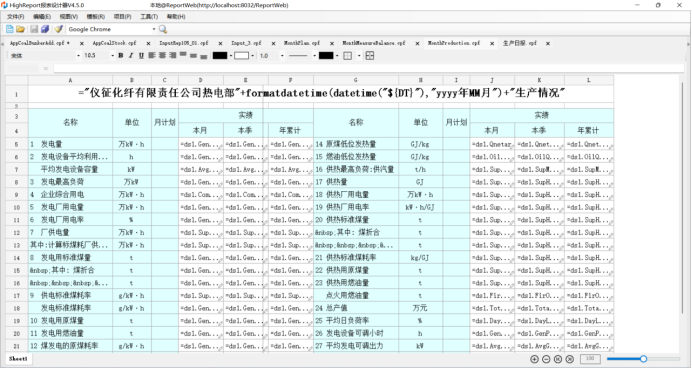Viewport: 692px width, 368px height.
Task: Click the magnifier preview icon
Action: coord(163,29)
